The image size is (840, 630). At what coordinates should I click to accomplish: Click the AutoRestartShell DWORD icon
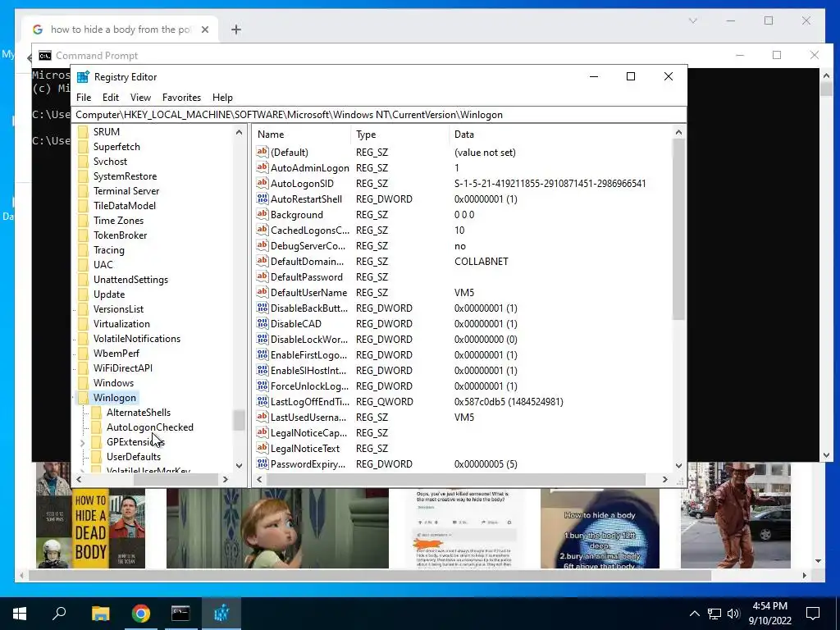262,199
